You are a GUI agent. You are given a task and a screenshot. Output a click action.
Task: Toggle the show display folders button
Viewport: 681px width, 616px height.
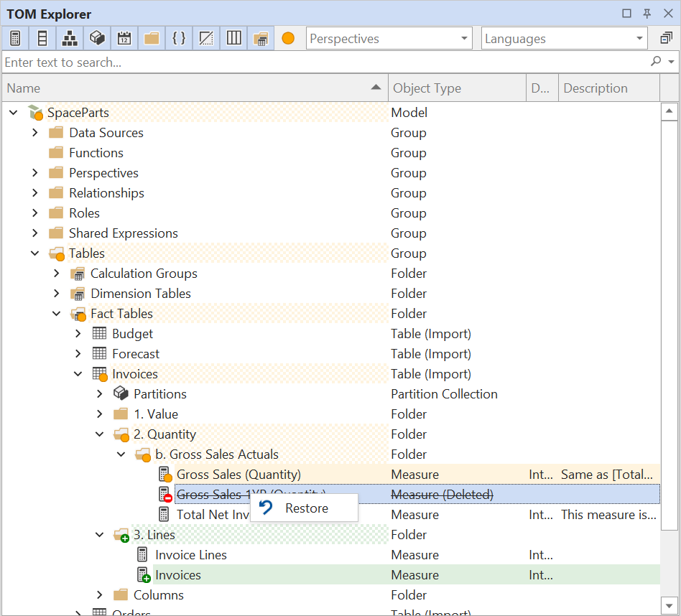coord(152,39)
